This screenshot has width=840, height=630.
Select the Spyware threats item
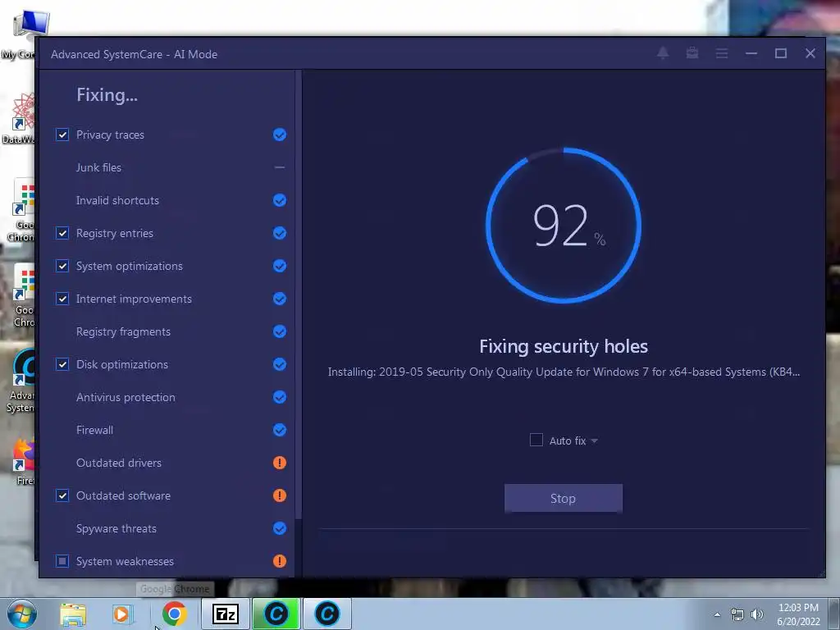[x=116, y=528]
